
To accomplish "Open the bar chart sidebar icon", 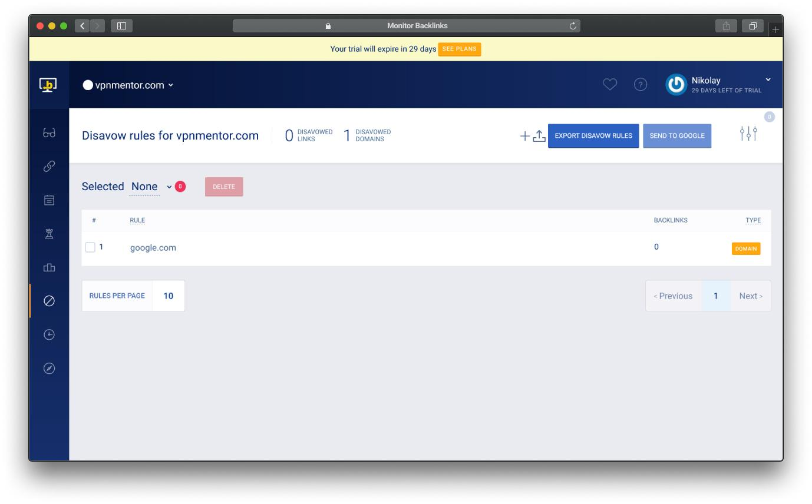I will click(49, 267).
